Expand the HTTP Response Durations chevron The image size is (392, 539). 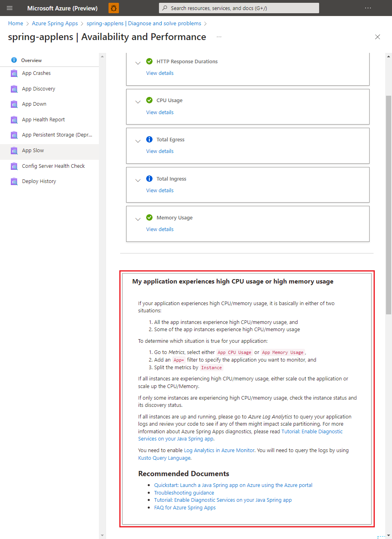pyautogui.click(x=138, y=63)
